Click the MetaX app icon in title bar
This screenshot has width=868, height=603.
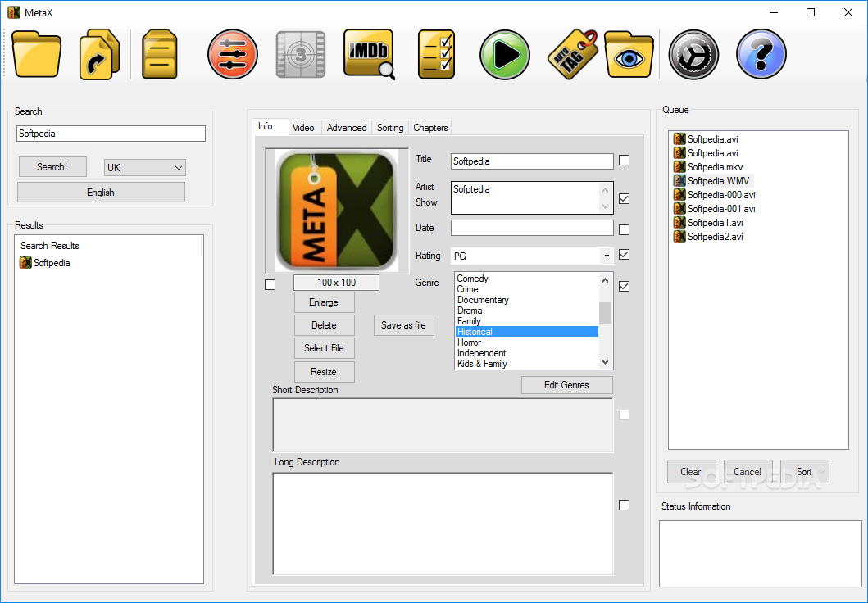point(14,12)
